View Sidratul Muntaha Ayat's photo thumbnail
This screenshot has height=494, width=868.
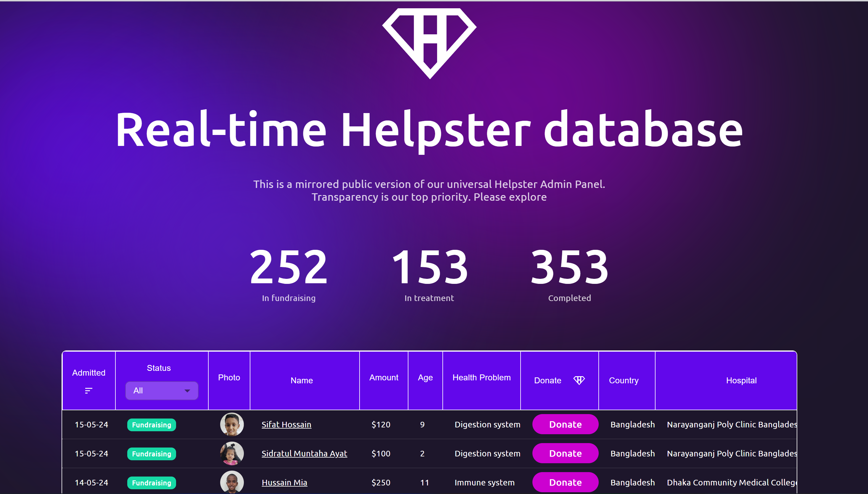(x=232, y=453)
